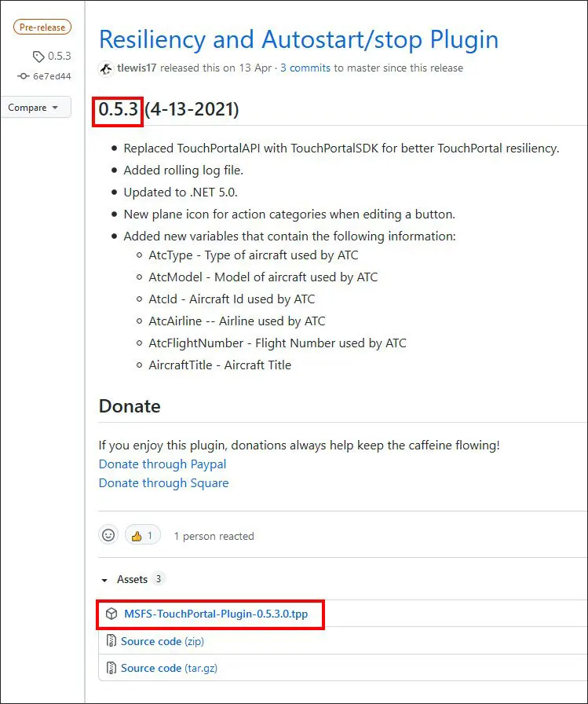Open the Resiliency and Autostart/stop Plugin title link

298,39
